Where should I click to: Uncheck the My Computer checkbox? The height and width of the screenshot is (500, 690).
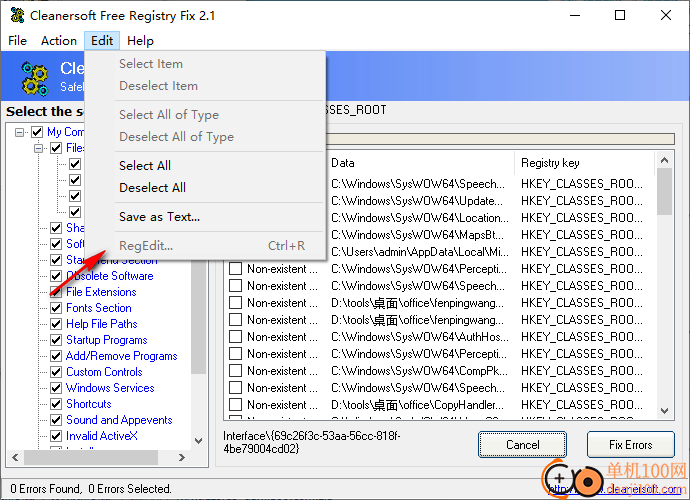tap(37, 132)
